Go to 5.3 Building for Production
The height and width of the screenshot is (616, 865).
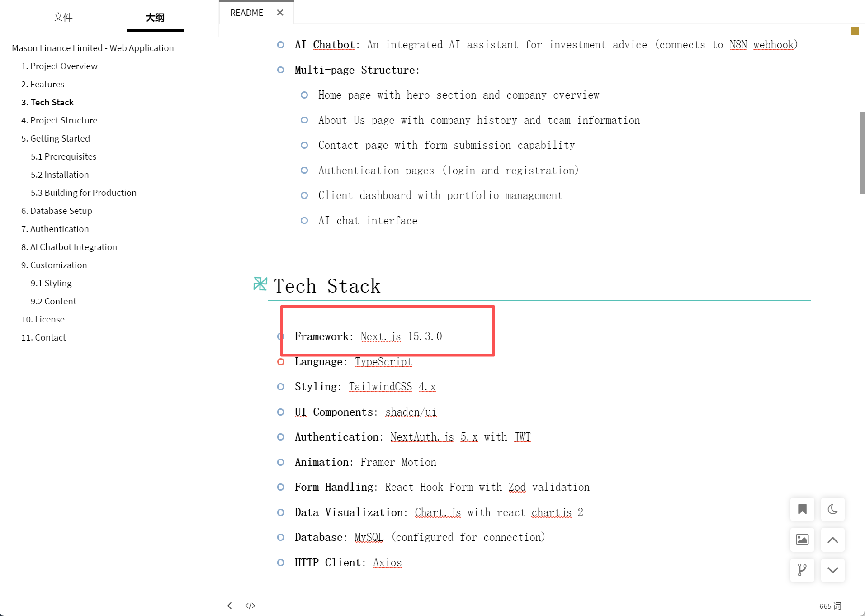point(84,193)
